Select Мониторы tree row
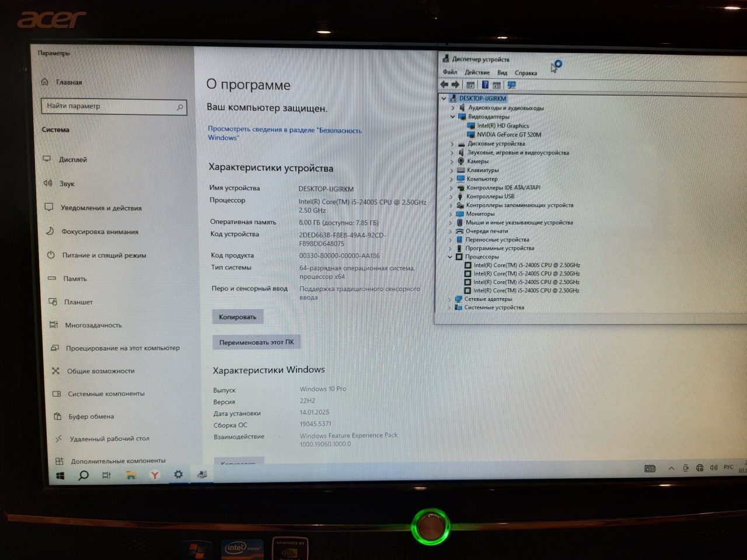The image size is (747, 560). tap(480, 214)
